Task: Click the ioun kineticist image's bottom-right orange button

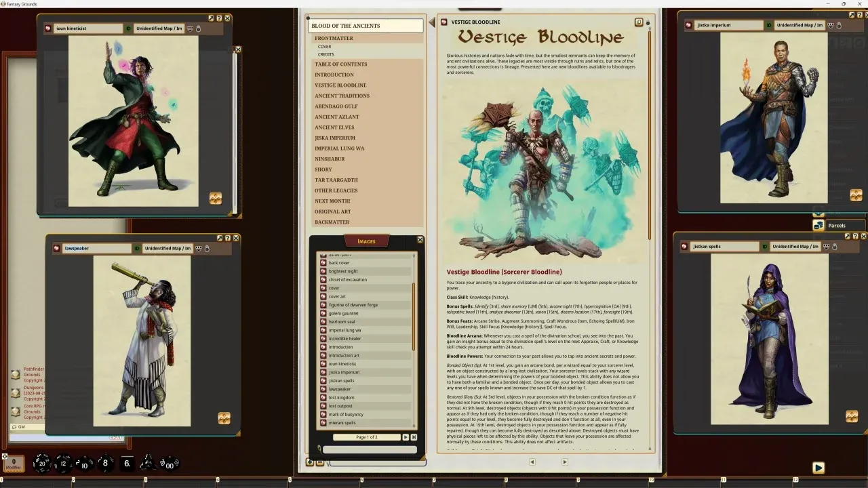Action: (216, 198)
